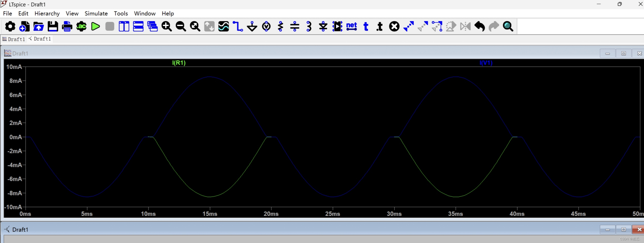Redo with the gray arrow
Screen dimensions: 644x243
pyautogui.click(x=494, y=26)
